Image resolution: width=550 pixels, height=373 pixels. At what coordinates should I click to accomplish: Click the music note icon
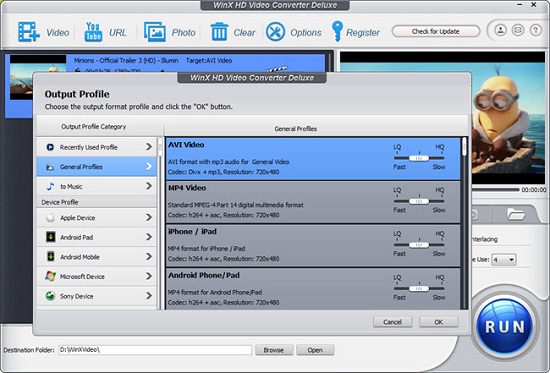50,186
